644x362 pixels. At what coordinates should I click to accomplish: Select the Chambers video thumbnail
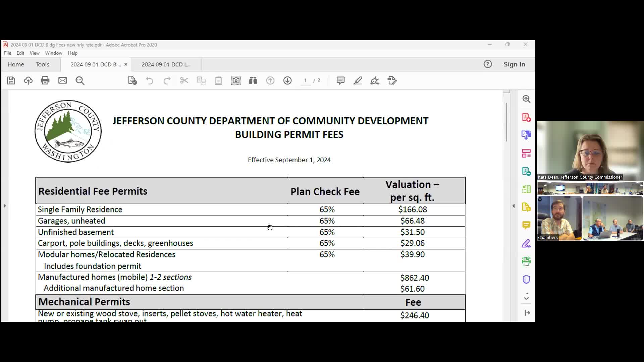(559, 219)
